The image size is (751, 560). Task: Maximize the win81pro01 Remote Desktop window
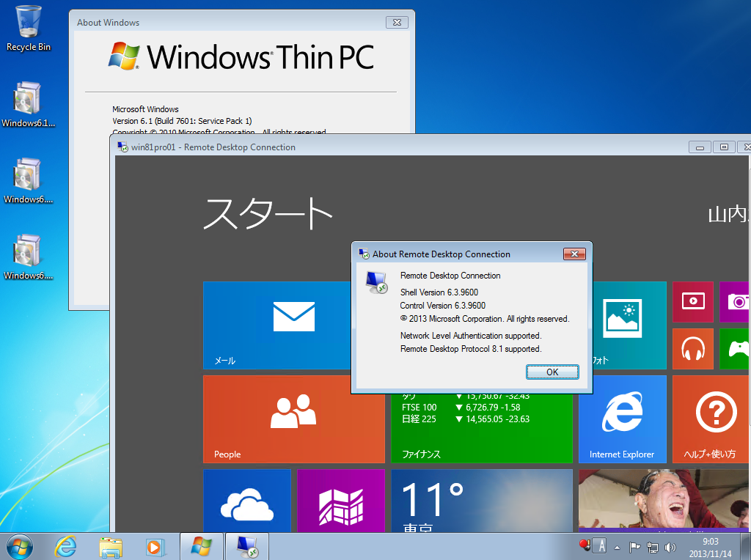724,147
